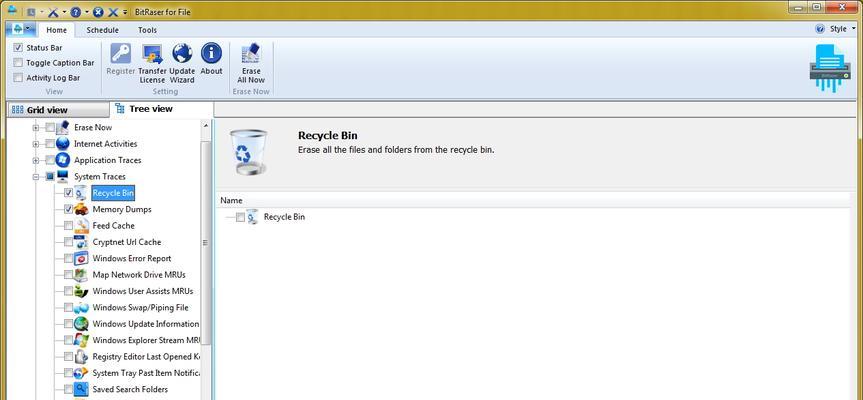Select the System Traces label

(100, 177)
